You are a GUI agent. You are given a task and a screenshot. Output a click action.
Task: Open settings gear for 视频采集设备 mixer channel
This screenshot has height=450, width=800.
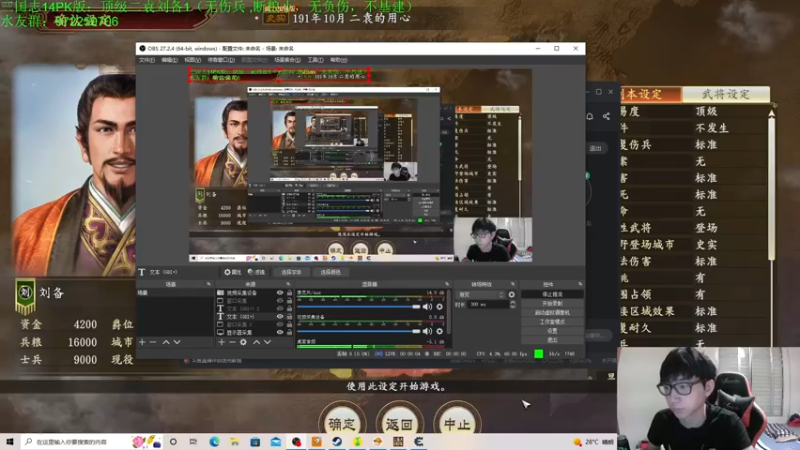439,331
